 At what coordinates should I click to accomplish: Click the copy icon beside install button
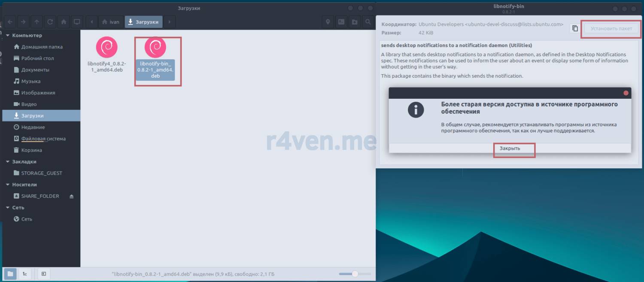click(574, 28)
